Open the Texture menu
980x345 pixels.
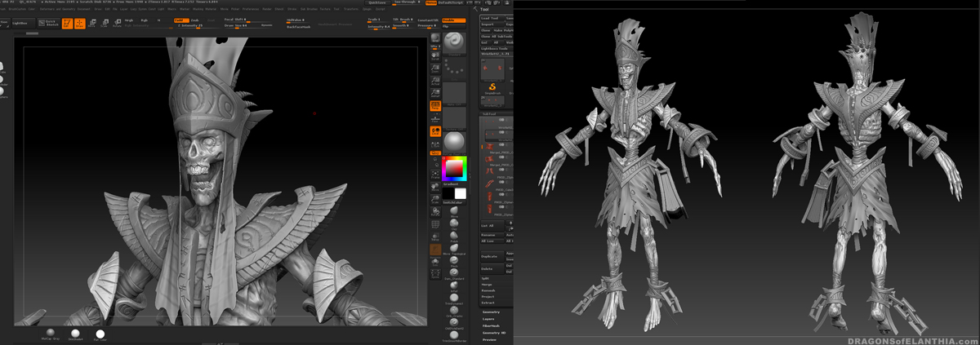pos(327,9)
